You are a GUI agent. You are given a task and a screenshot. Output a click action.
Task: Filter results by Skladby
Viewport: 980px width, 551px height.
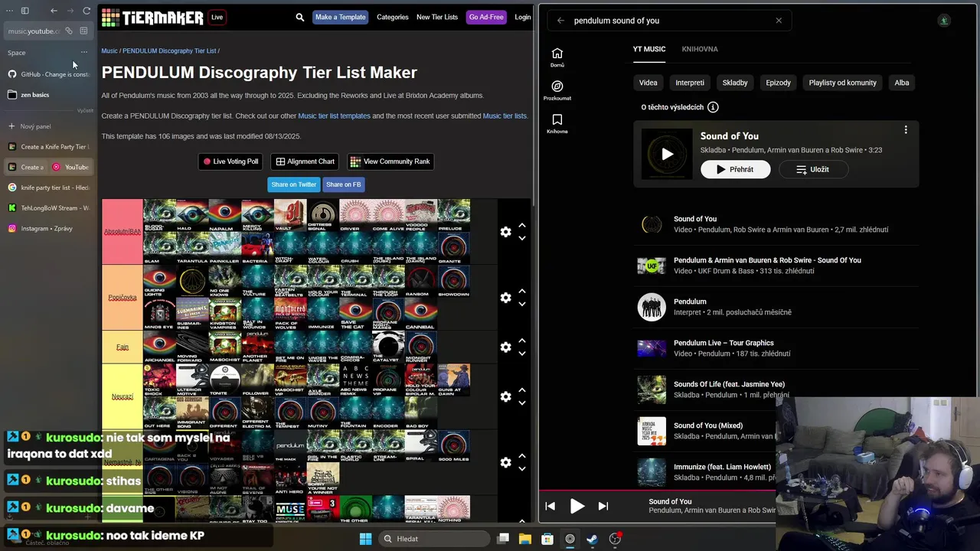click(x=735, y=83)
